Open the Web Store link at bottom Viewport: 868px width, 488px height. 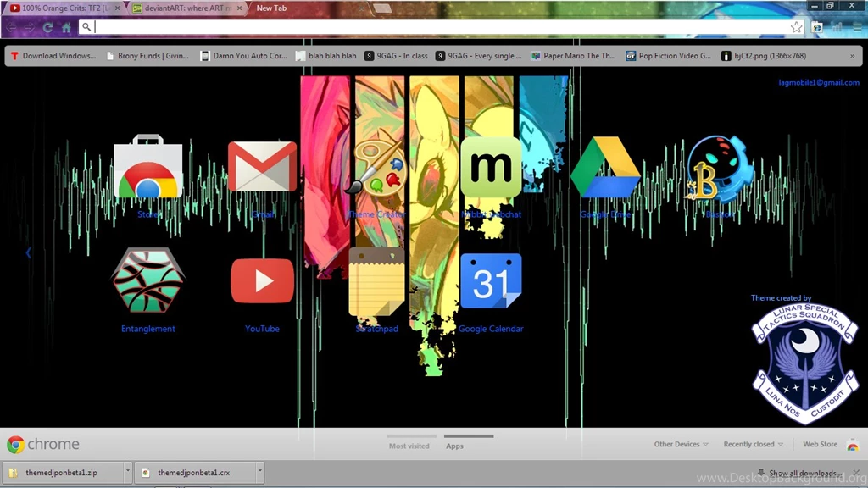coord(820,444)
